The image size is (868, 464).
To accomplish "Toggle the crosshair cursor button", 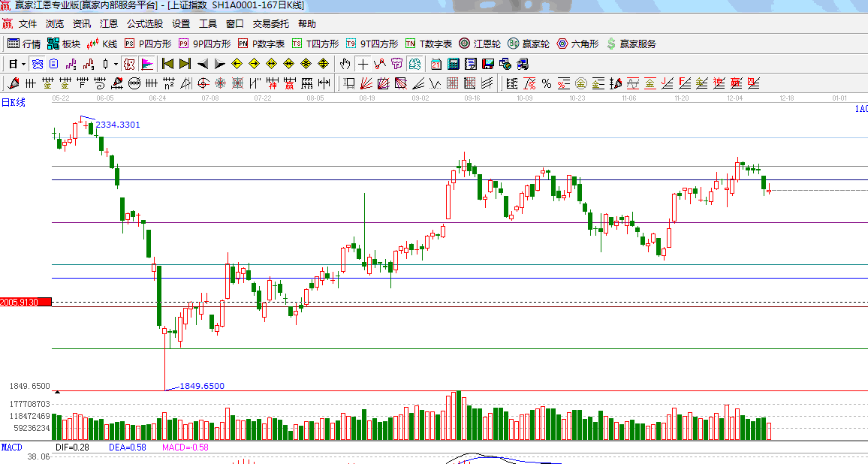I will coord(363,64).
